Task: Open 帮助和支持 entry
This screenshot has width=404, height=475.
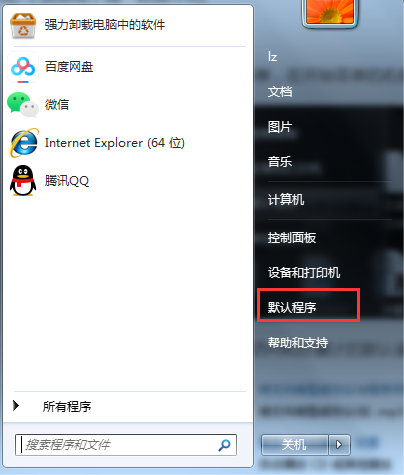Action: [298, 342]
